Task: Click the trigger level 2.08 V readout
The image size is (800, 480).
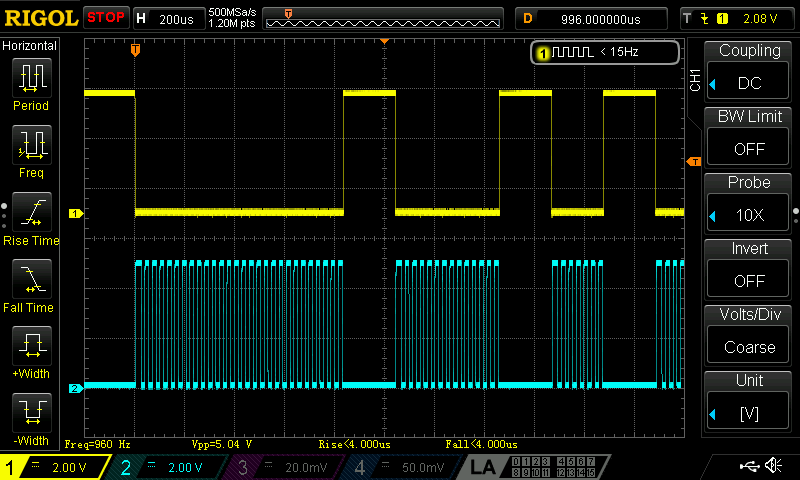Action: [760, 19]
